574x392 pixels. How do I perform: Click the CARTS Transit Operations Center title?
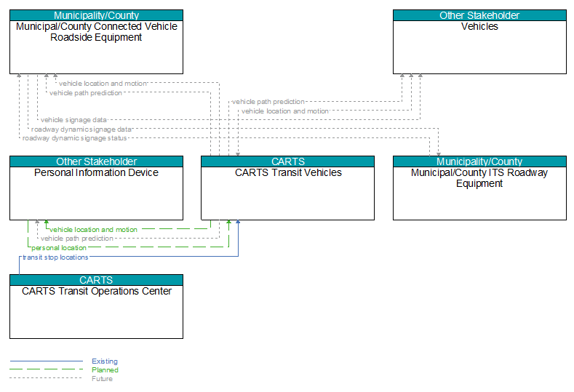(x=97, y=292)
